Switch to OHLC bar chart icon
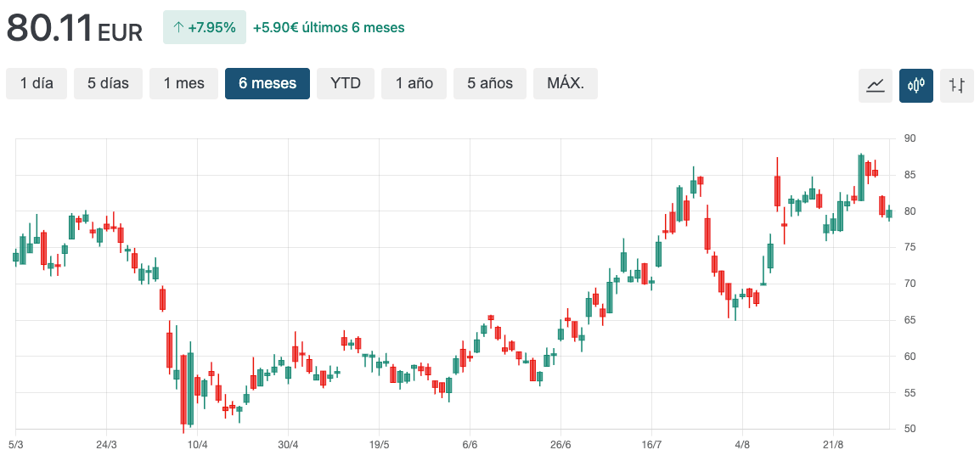The image size is (980, 461). click(956, 85)
